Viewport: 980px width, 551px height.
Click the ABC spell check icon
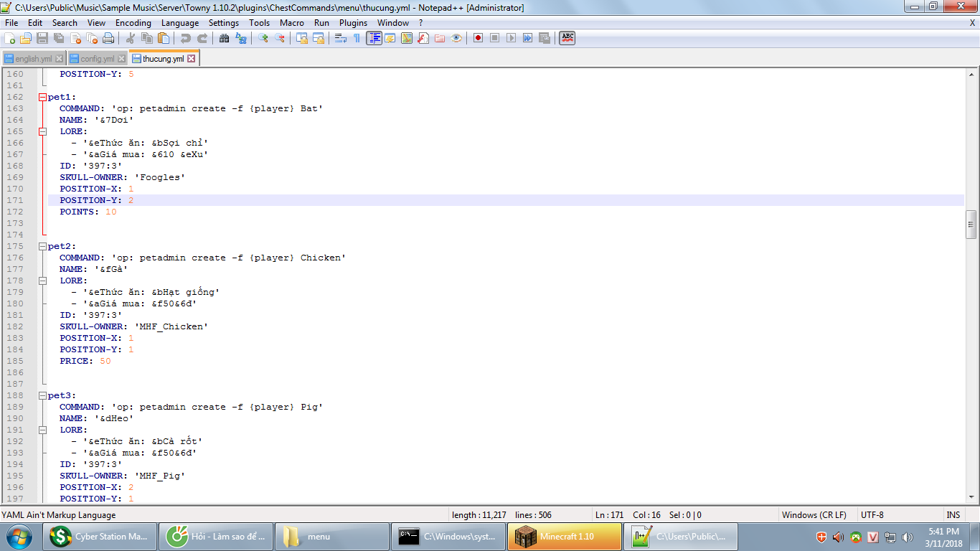[567, 38]
